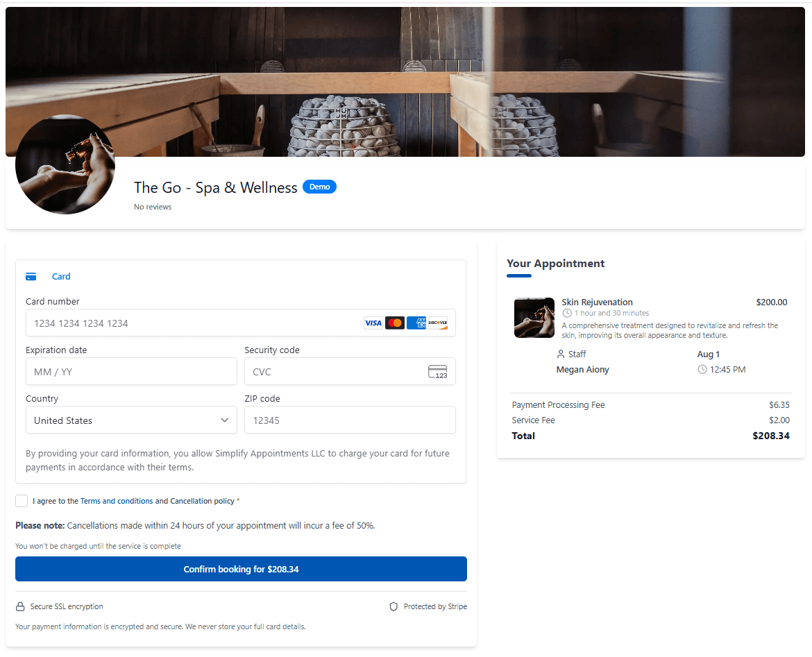
Task: Click the MM / YY expiration date field
Action: [x=131, y=371]
